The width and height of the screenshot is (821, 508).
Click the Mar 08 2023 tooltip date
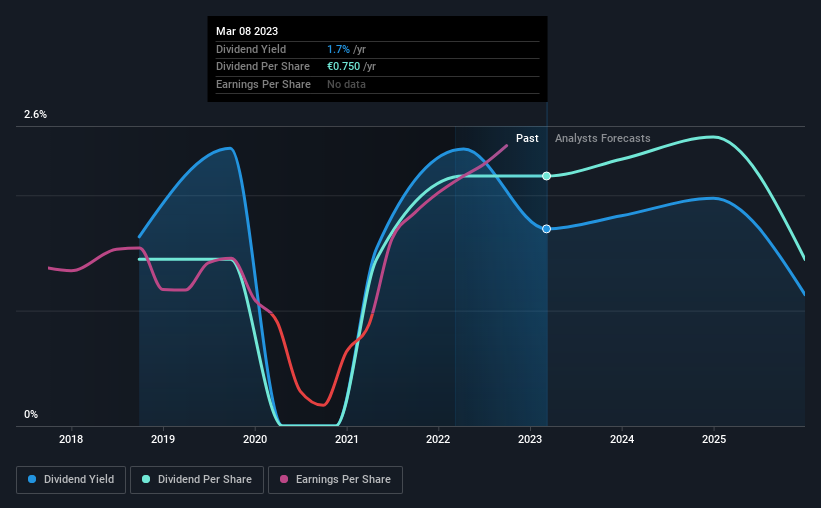pos(247,31)
